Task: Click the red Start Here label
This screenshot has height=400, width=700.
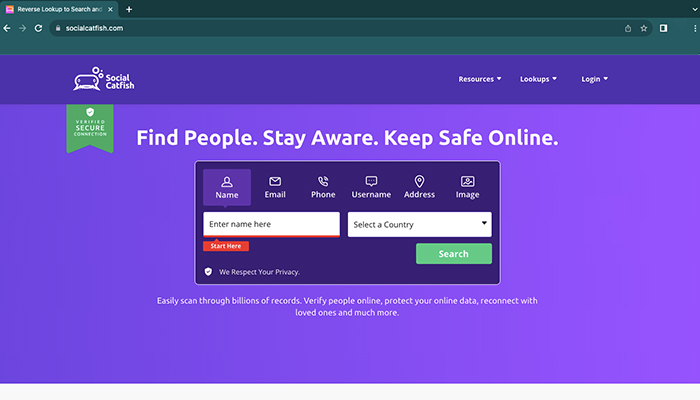Action: point(226,246)
